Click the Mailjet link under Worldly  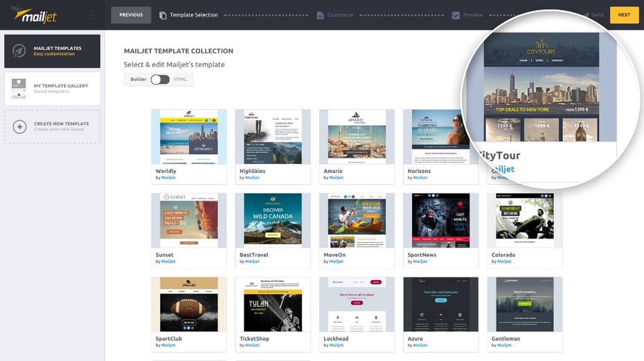click(168, 178)
